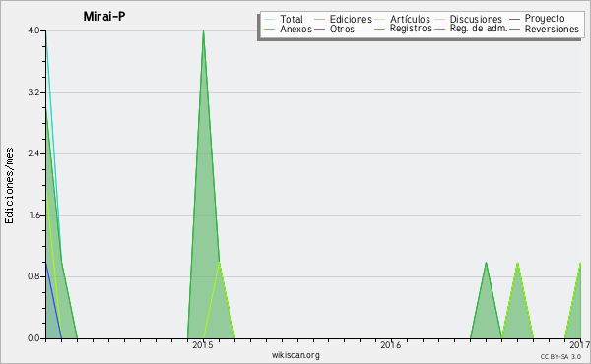
Task: Click the y-axis label 'Ediciones/mes'
Action: [x=9, y=186]
